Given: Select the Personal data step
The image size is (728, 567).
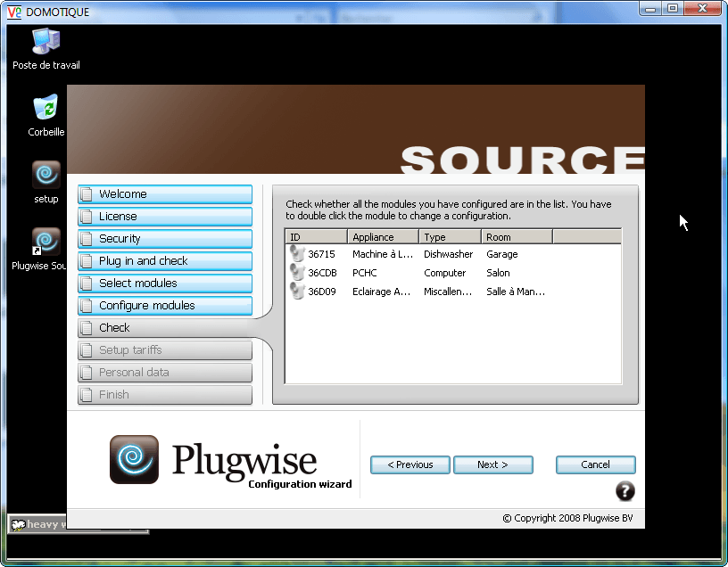Looking at the screenshot, I should [x=165, y=372].
